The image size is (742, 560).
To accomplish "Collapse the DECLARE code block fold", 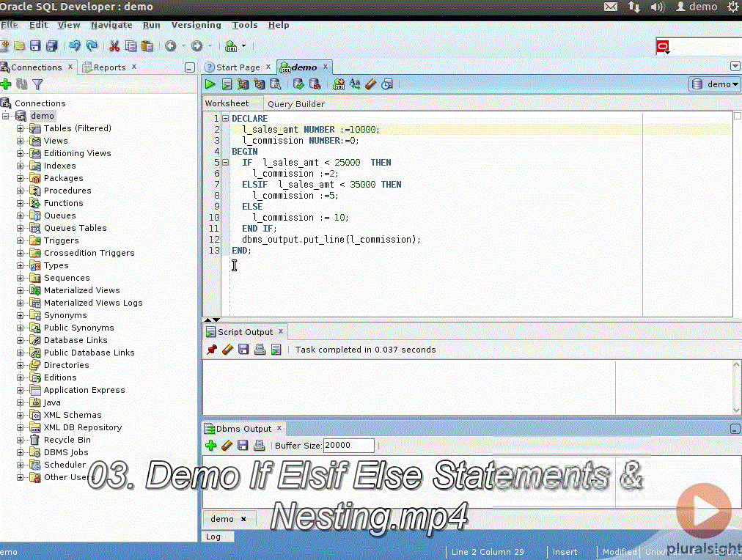I will pyautogui.click(x=226, y=118).
